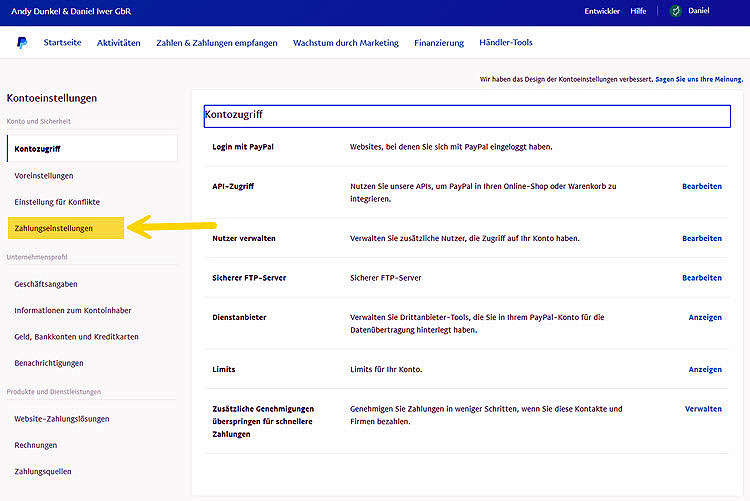Open Zahlungsquellen in the sidebar

[x=43, y=472]
